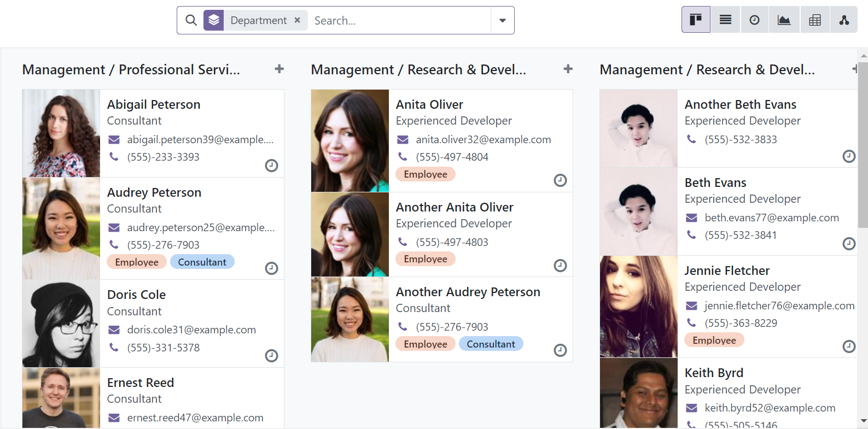Add employee in Professional Services column
This screenshot has width=868, height=429.
pyautogui.click(x=279, y=69)
